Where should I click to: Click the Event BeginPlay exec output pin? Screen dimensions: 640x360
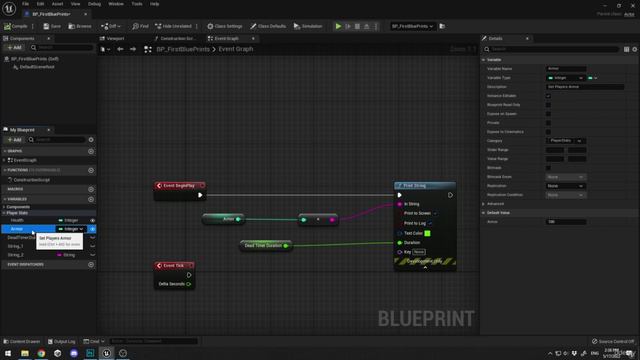pos(200,195)
